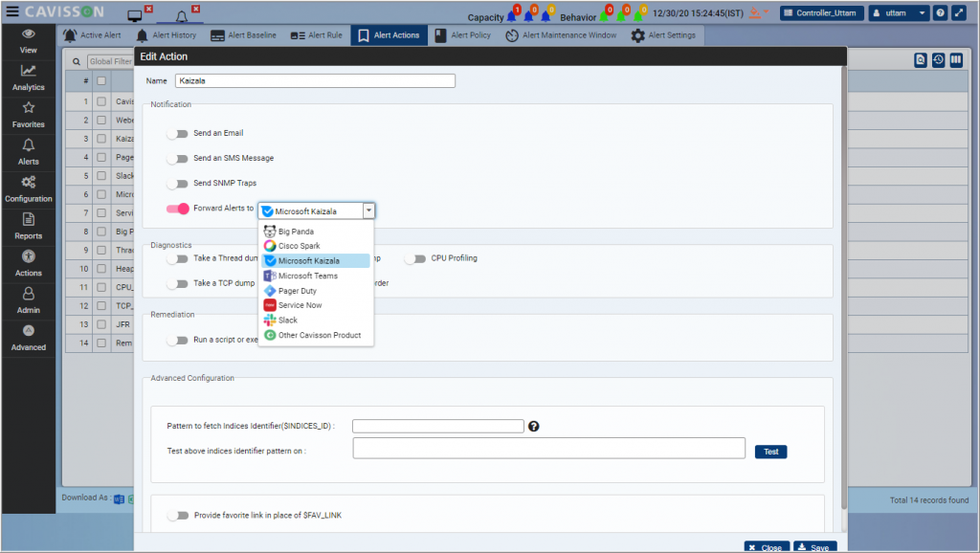Screen dimensions: 980x553
Task: Enable Take a TCP dump toggle
Action: click(x=177, y=284)
